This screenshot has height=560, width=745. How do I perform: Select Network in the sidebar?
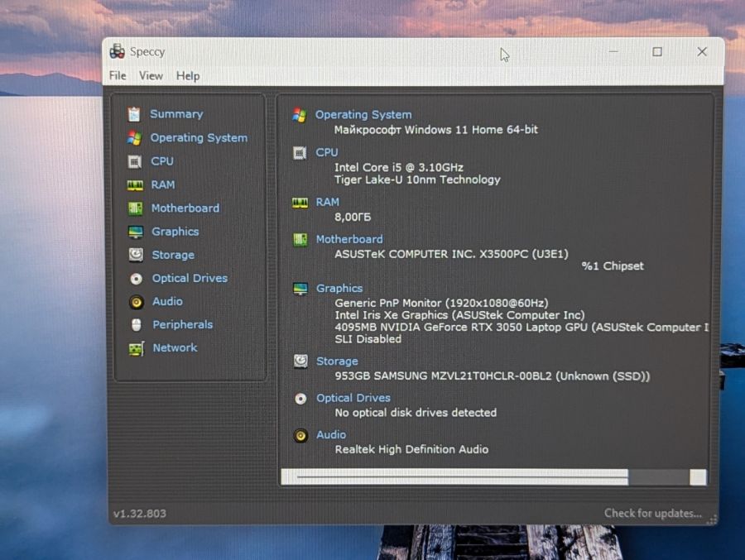[175, 347]
